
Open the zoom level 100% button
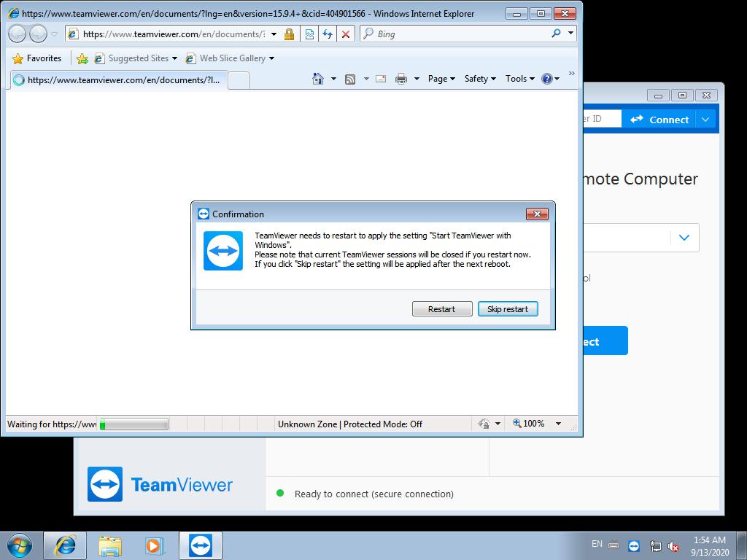[528, 424]
